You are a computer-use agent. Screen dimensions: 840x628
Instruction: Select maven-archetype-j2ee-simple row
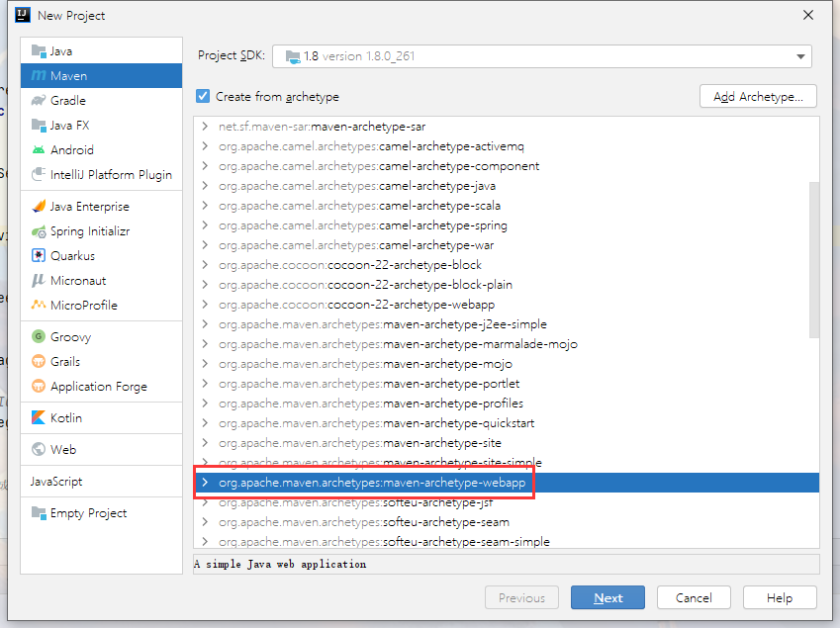point(507,324)
